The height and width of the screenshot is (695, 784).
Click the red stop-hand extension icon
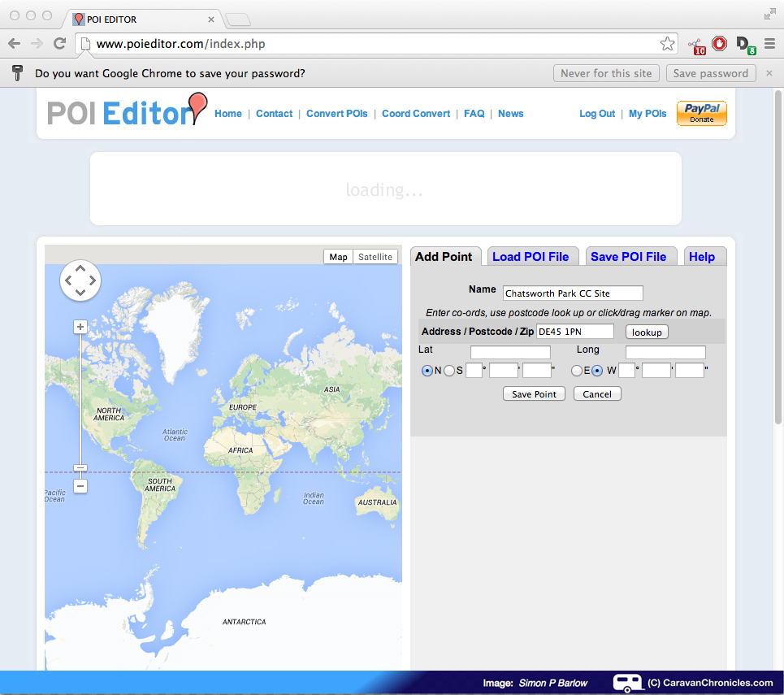[x=719, y=44]
